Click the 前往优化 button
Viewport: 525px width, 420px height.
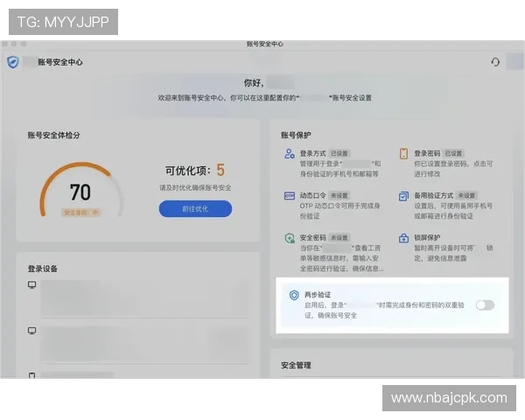195,208
